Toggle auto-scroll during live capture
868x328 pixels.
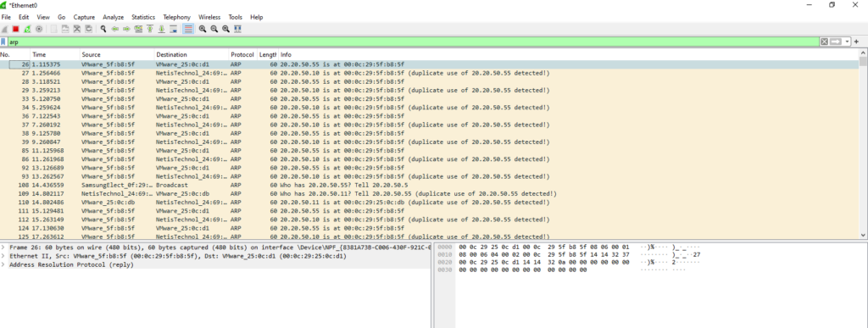[x=173, y=29]
